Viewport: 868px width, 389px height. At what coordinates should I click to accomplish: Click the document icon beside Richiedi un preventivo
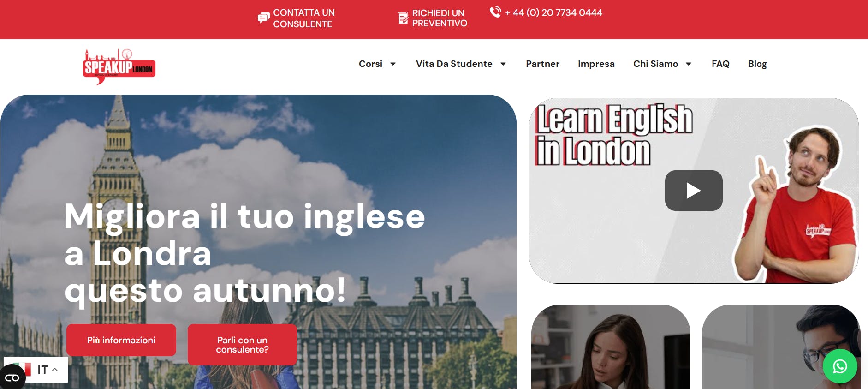tap(403, 18)
